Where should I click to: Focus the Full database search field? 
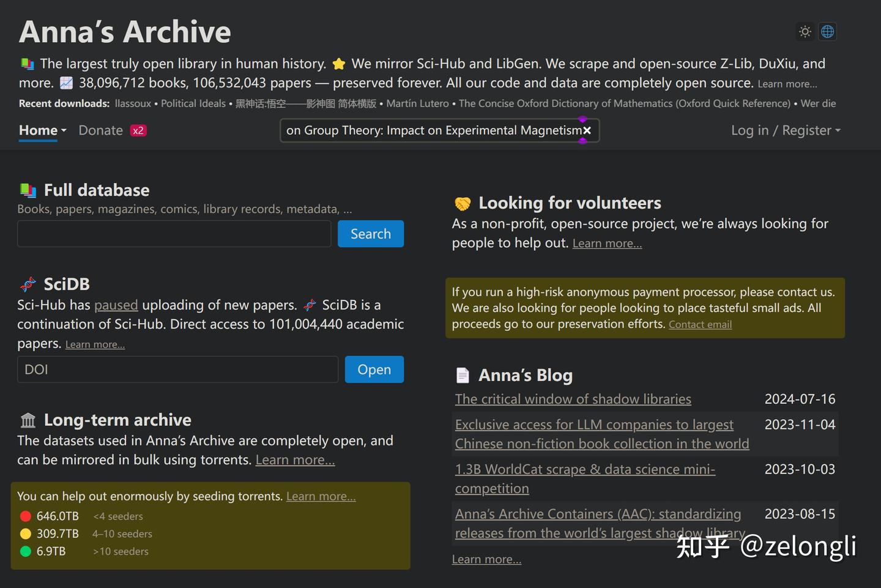(174, 234)
